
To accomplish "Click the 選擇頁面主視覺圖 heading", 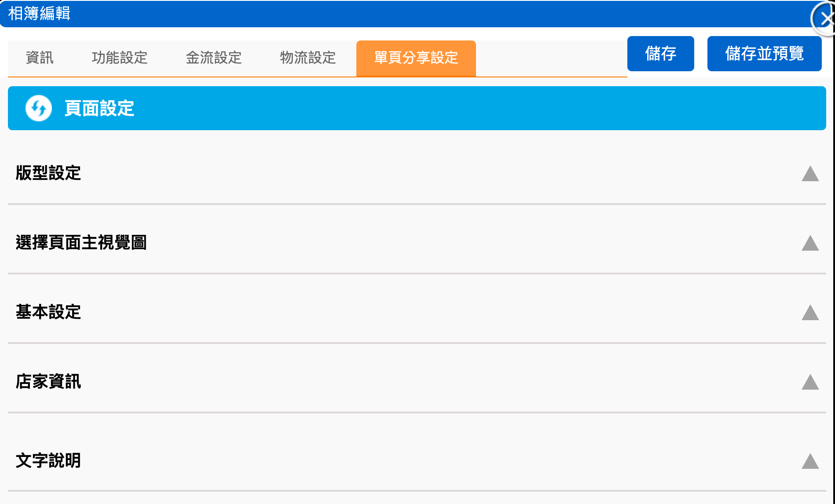I will 81,242.
